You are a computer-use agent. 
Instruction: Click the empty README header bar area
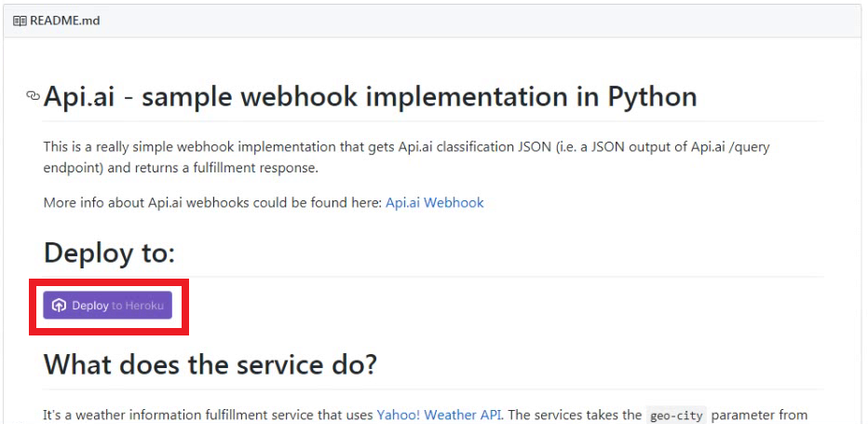tap(466, 21)
